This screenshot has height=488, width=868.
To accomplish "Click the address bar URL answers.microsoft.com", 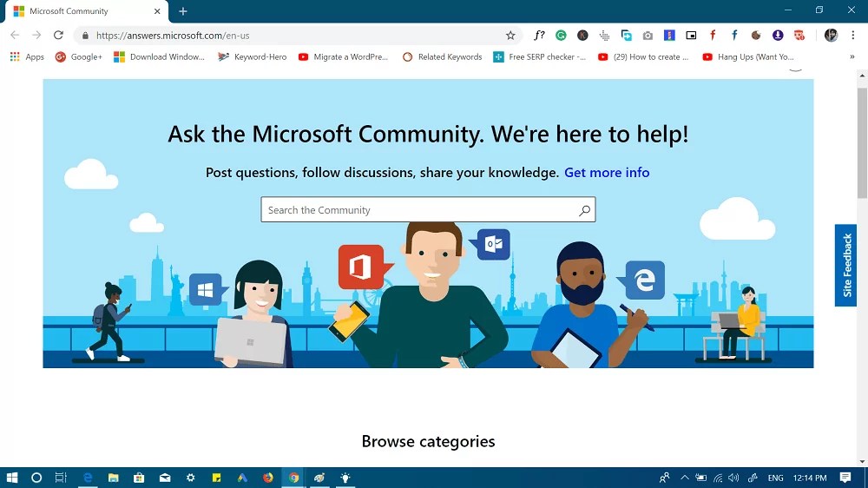I will click(173, 36).
